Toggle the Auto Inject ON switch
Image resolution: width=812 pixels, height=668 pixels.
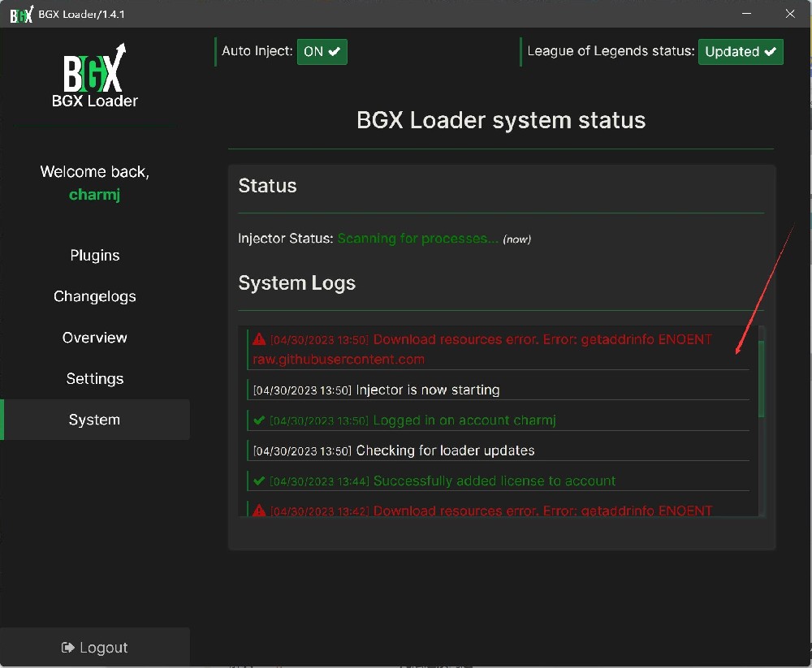(x=322, y=52)
